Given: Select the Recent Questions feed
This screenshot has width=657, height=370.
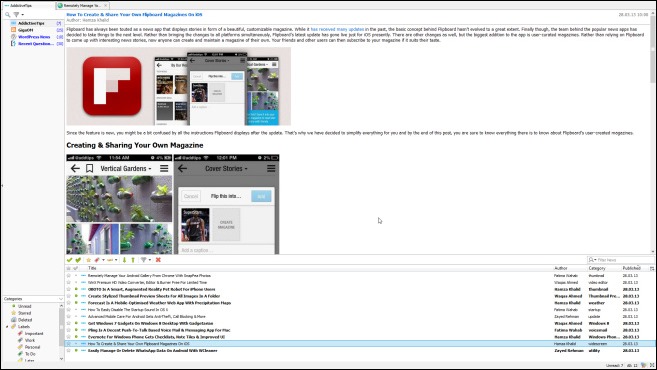Looking at the screenshot, I should [35, 44].
